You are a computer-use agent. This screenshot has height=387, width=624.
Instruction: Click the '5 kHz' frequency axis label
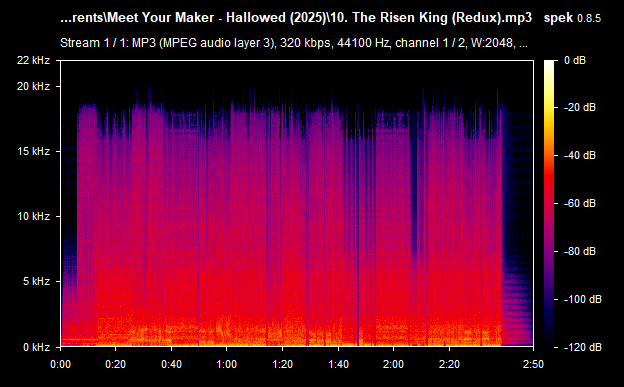pyautogui.click(x=36, y=281)
